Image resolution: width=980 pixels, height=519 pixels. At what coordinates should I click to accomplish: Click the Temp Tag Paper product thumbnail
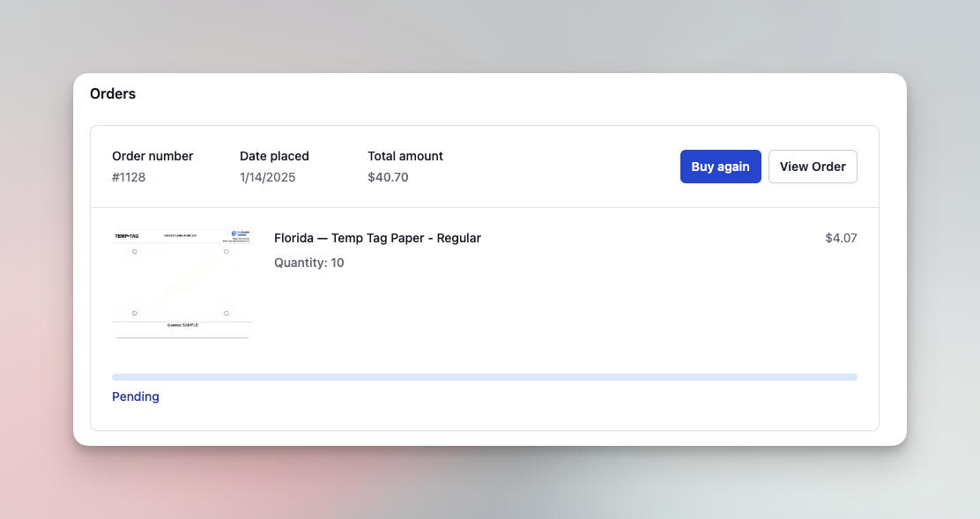tap(182, 282)
